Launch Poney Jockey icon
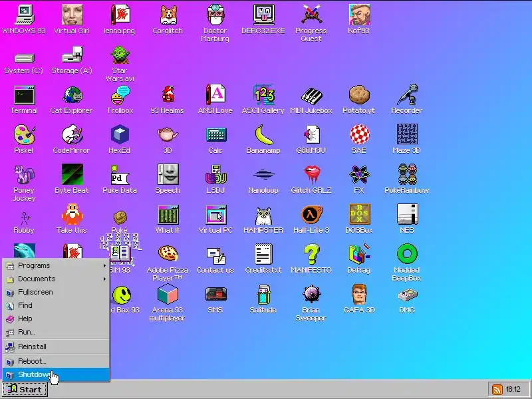The image size is (532, 399). pyautogui.click(x=24, y=175)
